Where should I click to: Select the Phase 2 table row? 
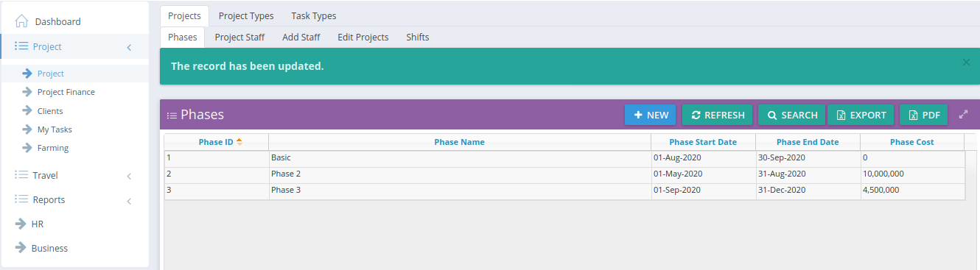coord(564,174)
